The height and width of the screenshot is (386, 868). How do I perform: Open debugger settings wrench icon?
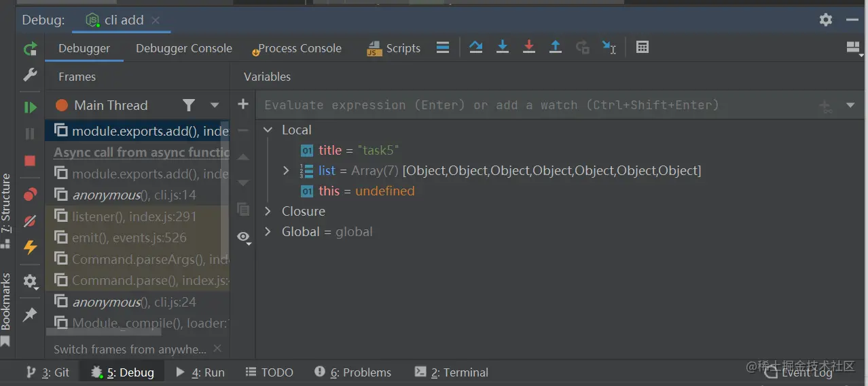click(30, 75)
